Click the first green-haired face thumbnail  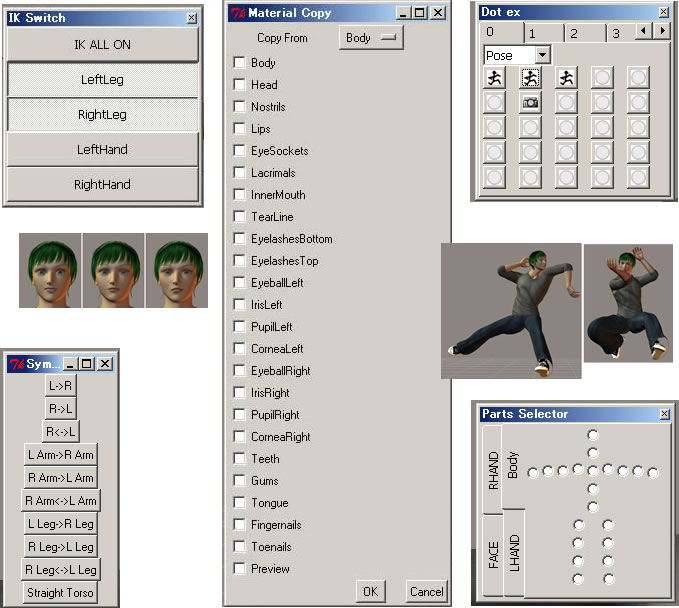coord(50,271)
